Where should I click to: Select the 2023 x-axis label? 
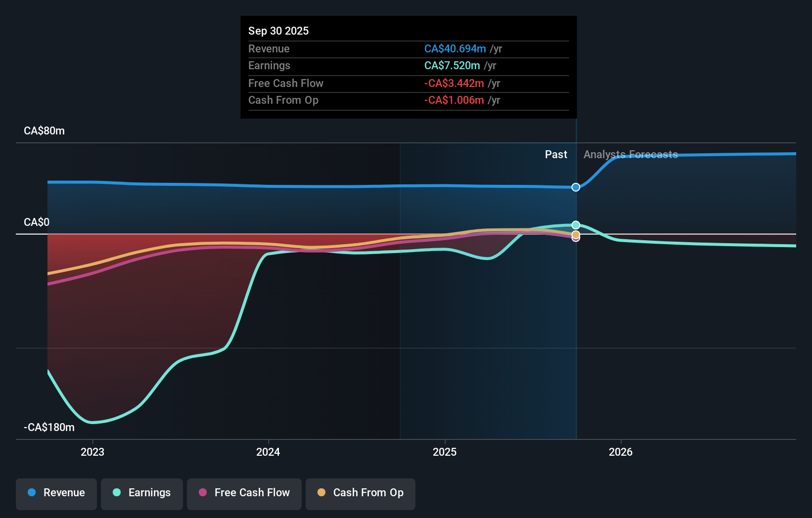pos(92,452)
